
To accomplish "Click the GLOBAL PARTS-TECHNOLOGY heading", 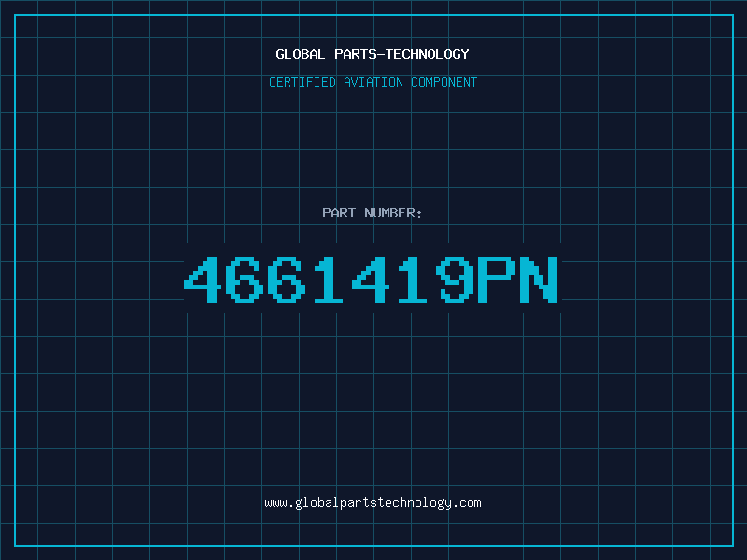I will (373, 54).
